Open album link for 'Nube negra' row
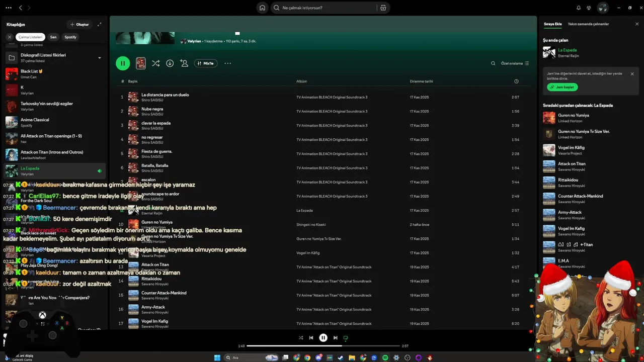The width and height of the screenshot is (644, 362). tap(332, 111)
